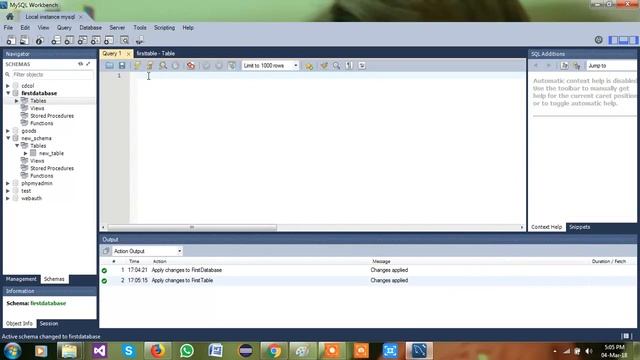This screenshot has height=360, width=640.
Task: Click the rollback transaction icon
Action: click(x=219, y=65)
